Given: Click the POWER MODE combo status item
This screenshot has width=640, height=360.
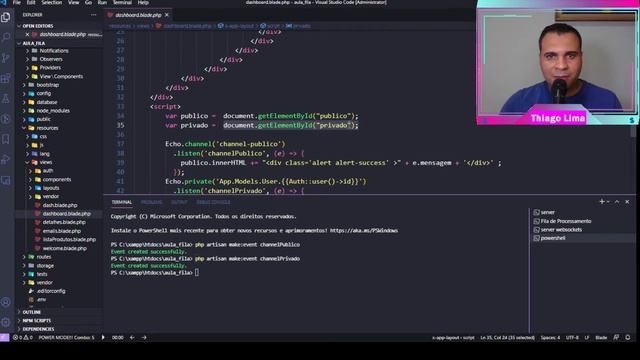Looking at the screenshot, I should tap(66, 338).
